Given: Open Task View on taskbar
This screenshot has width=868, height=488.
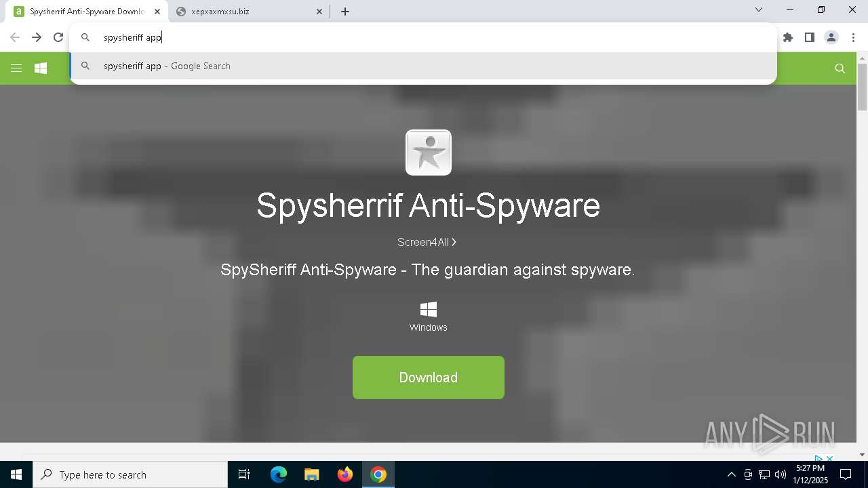Looking at the screenshot, I should [x=244, y=474].
